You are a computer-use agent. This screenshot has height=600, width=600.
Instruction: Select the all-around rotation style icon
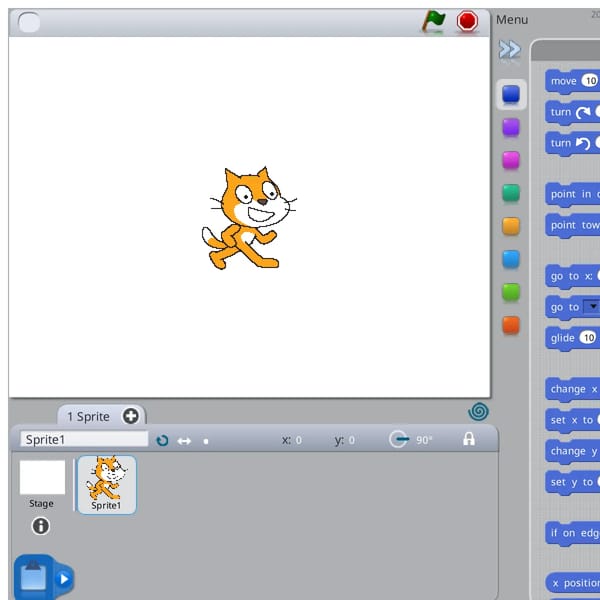pos(162,440)
